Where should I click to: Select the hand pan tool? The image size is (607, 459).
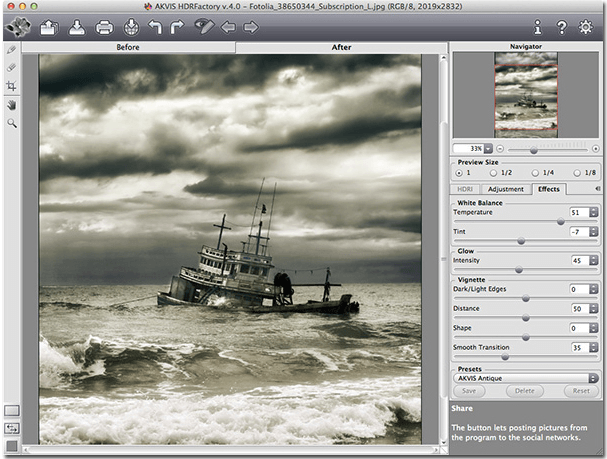pos(12,105)
